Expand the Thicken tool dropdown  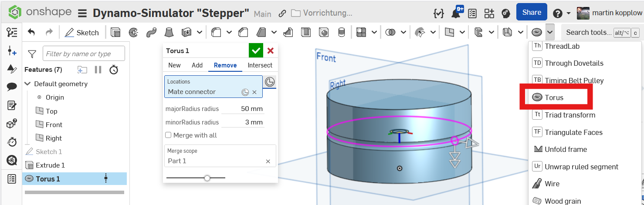click(x=200, y=32)
